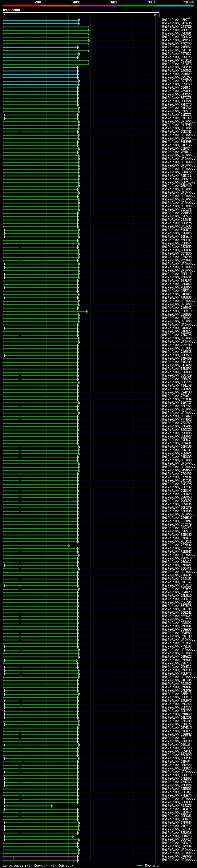197x868 pixels.
Task: Select hit UniRef100_A9NXT3
Action: coord(177,104)
